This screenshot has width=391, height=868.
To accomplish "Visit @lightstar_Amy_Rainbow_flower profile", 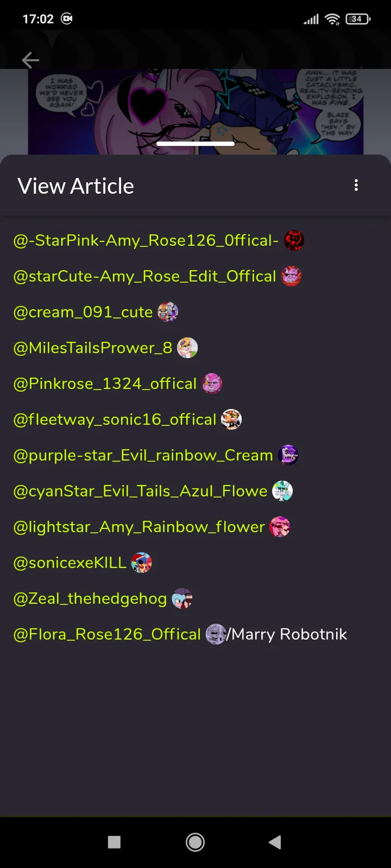I will click(x=139, y=527).
